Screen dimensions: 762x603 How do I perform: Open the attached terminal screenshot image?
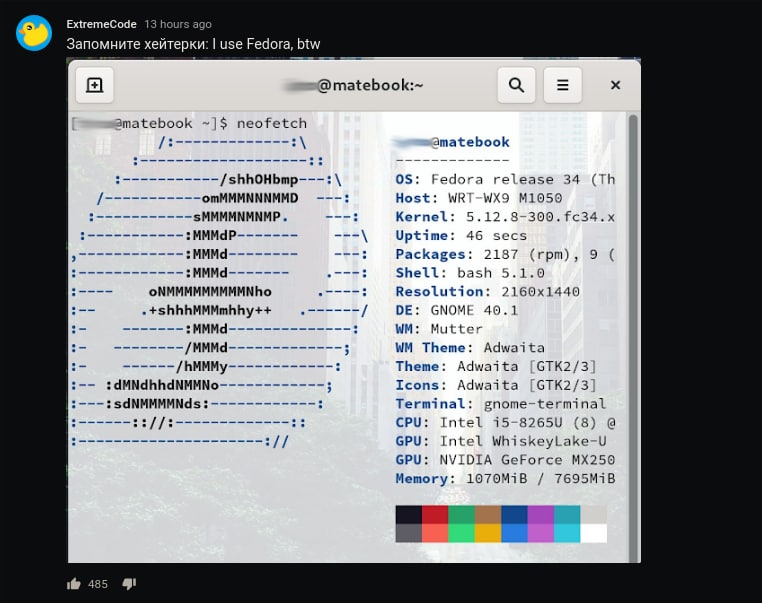coord(354,310)
